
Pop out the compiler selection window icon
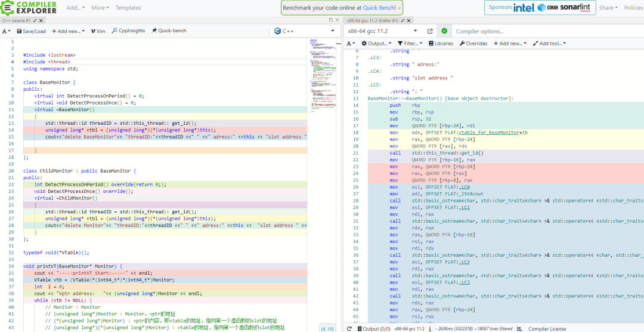click(x=430, y=31)
